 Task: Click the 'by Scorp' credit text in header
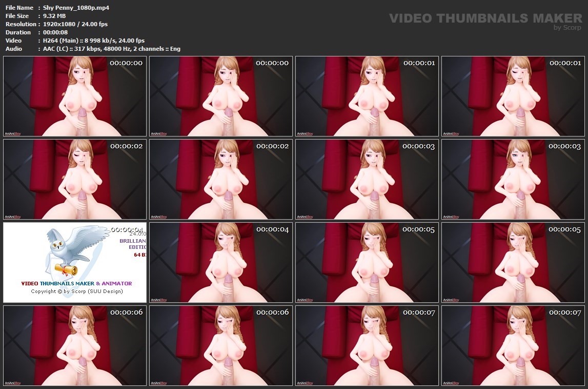point(567,28)
